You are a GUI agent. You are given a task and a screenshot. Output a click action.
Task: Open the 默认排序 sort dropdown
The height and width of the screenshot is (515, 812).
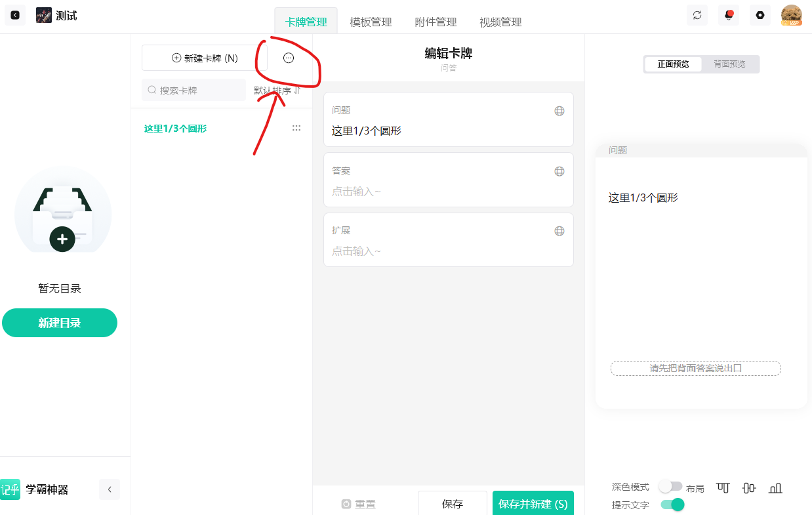pos(277,91)
